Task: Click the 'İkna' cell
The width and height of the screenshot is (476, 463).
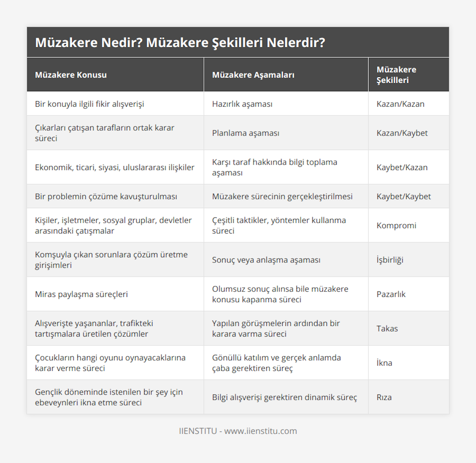Action: pyautogui.click(x=384, y=363)
